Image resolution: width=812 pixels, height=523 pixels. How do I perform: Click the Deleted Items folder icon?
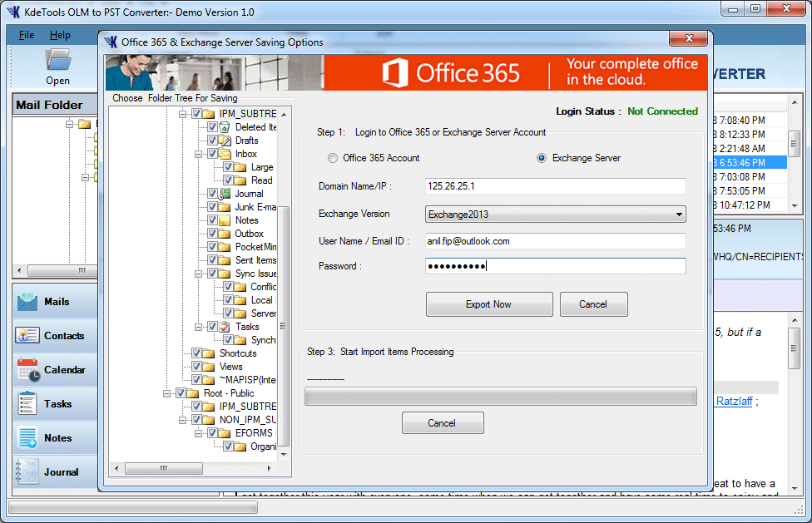tap(225, 127)
